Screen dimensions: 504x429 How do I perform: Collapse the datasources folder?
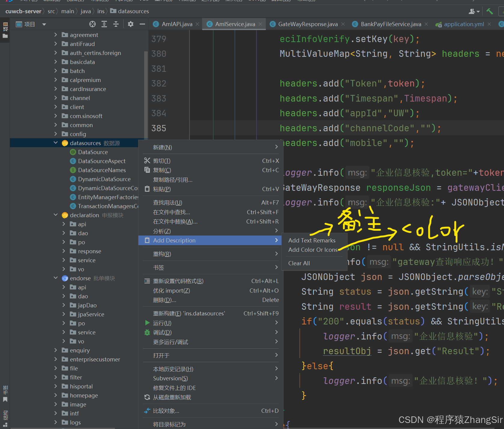[56, 143]
